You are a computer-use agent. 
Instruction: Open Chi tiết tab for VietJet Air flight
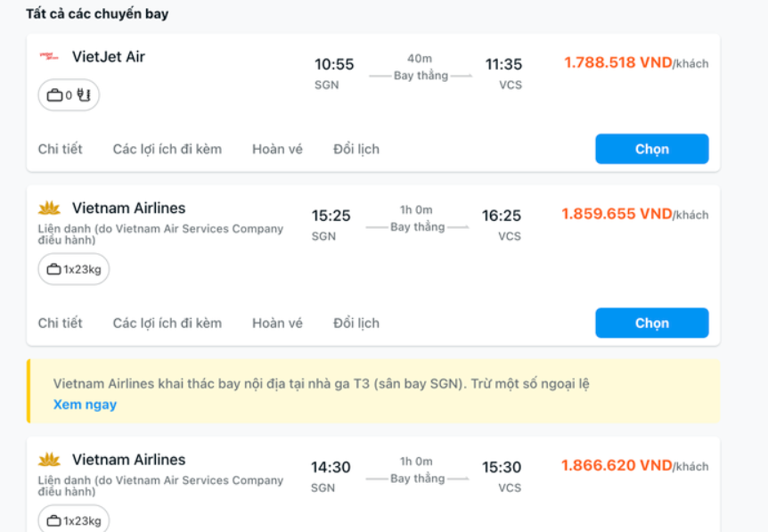60,149
